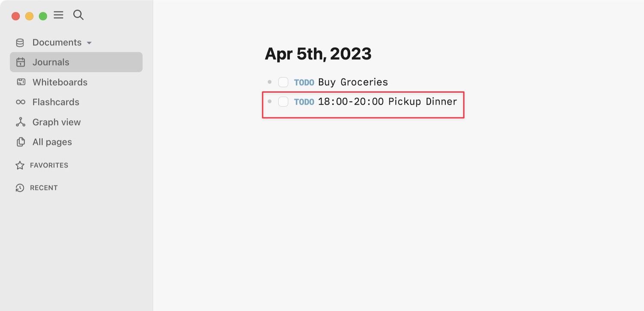Image resolution: width=644 pixels, height=311 pixels.
Task: Go to Graph view
Action: click(x=56, y=122)
